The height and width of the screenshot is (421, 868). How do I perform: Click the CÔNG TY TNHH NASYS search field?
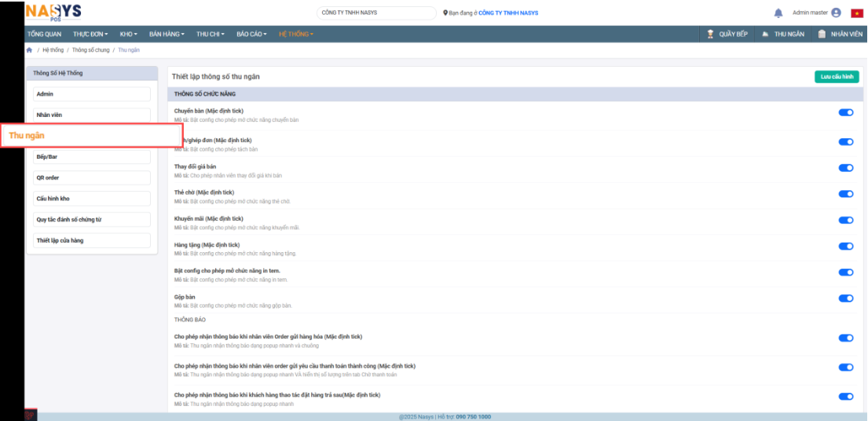click(x=376, y=13)
